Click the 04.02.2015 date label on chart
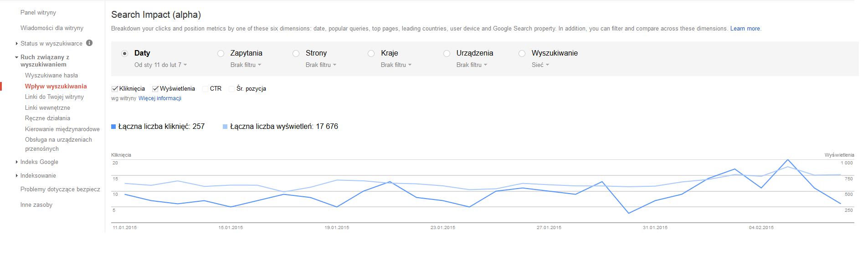 coord(761,228)
